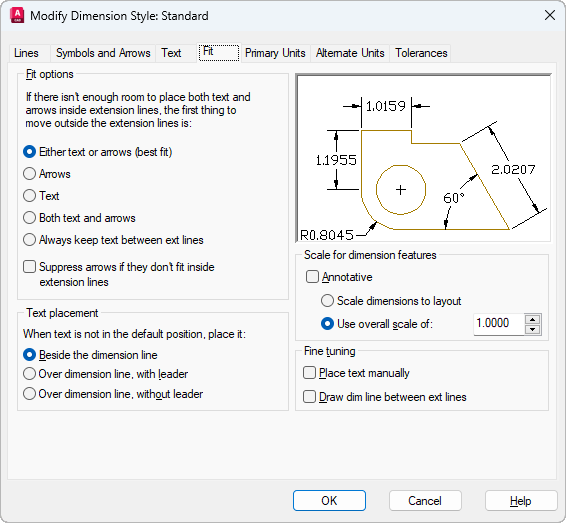Go to the Primary Units tab
This screenshot has height=523, width=566.
[275, 53]
